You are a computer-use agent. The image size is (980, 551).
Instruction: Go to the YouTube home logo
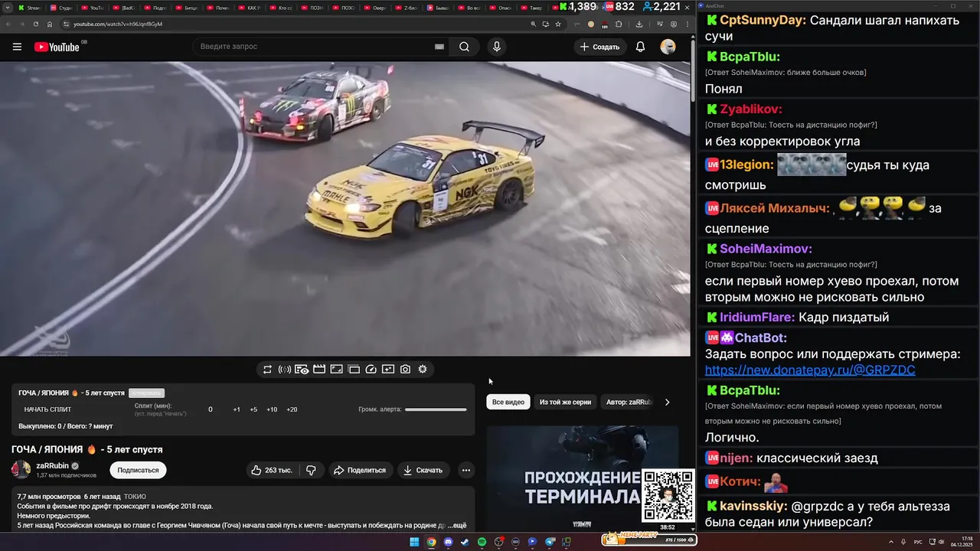click(57, 47)
